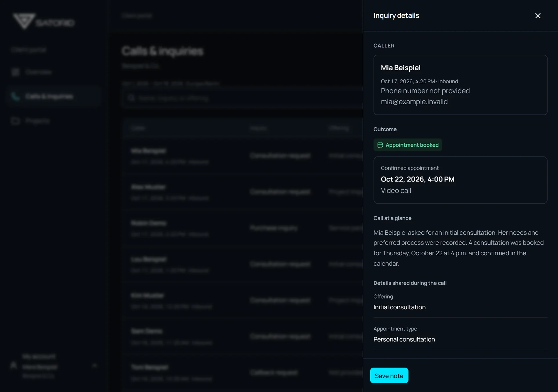558x392 pixels.
Task: Click the phone icon in the sidebar
Action: 15,96
